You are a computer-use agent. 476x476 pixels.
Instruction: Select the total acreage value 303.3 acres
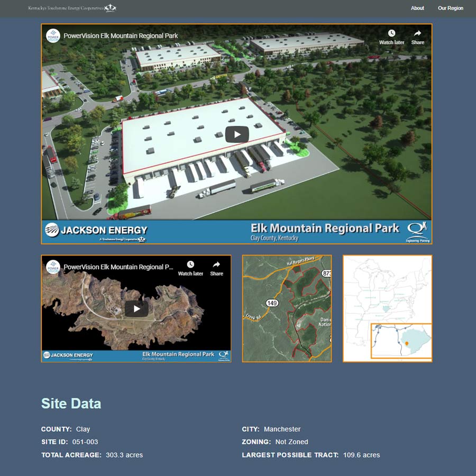pos(124,455)
